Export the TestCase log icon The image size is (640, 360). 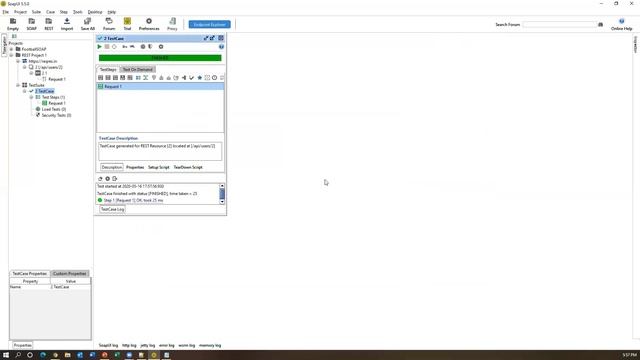pos(115,179)
